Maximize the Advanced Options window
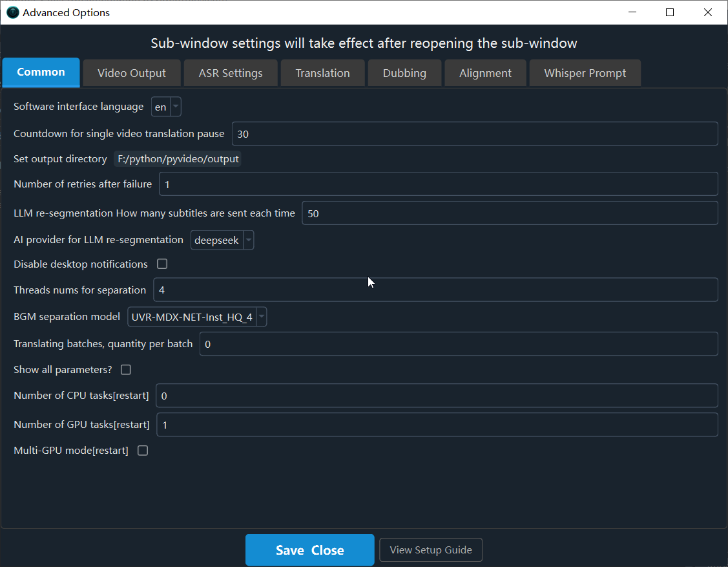This screenshot has height=567, width=728. [x=669, y=12]
